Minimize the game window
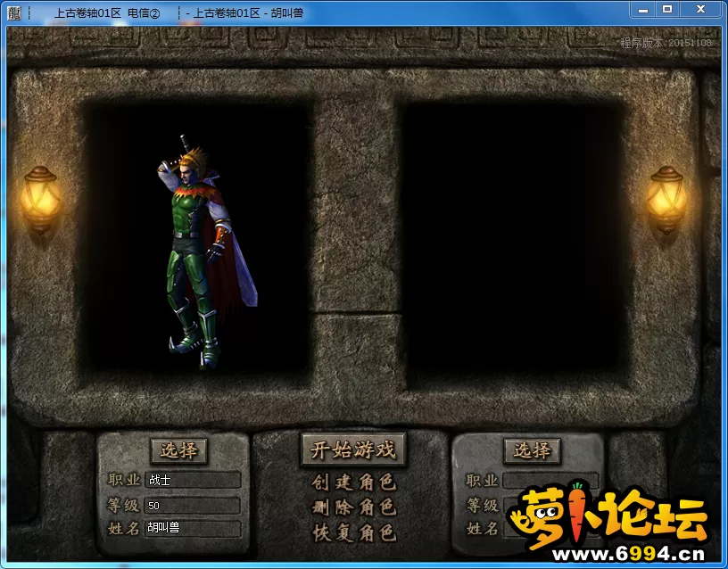The width and height of the screenshot is (728, 569). click(643, 9)
